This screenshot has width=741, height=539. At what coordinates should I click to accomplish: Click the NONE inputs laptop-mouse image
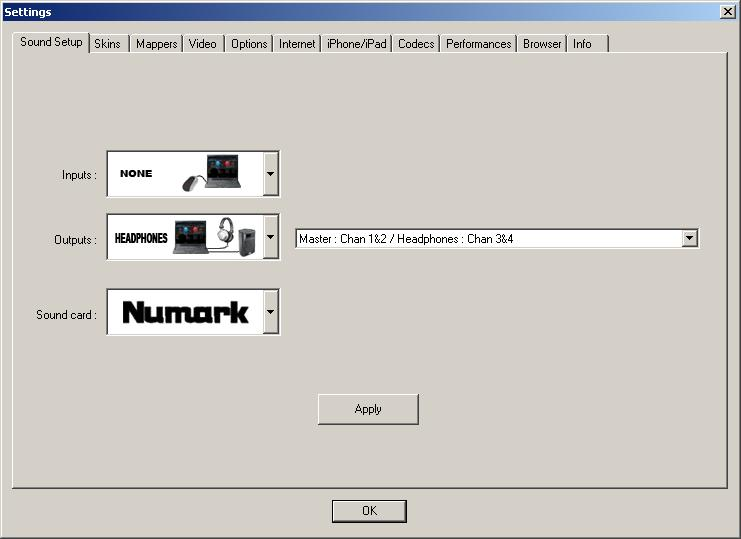[x=185, y=174]
